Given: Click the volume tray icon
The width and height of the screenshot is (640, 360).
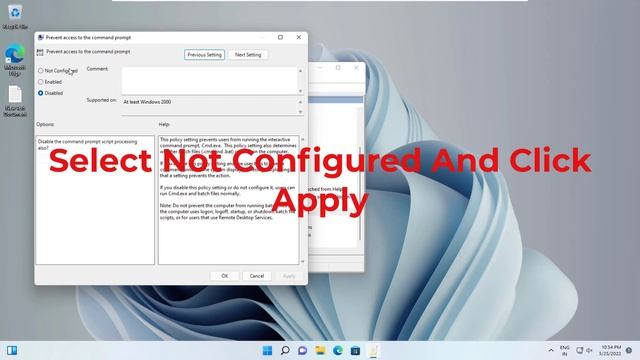Looking at the screenshot, I should [589, 350].
